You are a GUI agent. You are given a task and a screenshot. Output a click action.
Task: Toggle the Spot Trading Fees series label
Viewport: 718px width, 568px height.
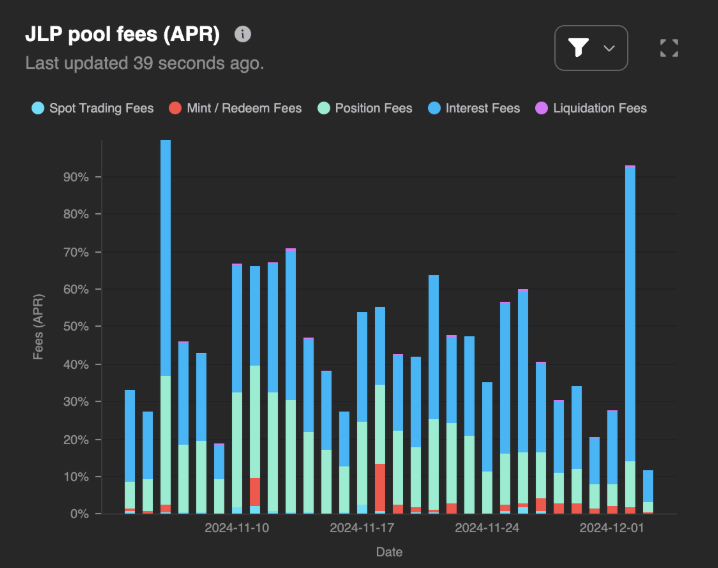[x=101, y=108]
